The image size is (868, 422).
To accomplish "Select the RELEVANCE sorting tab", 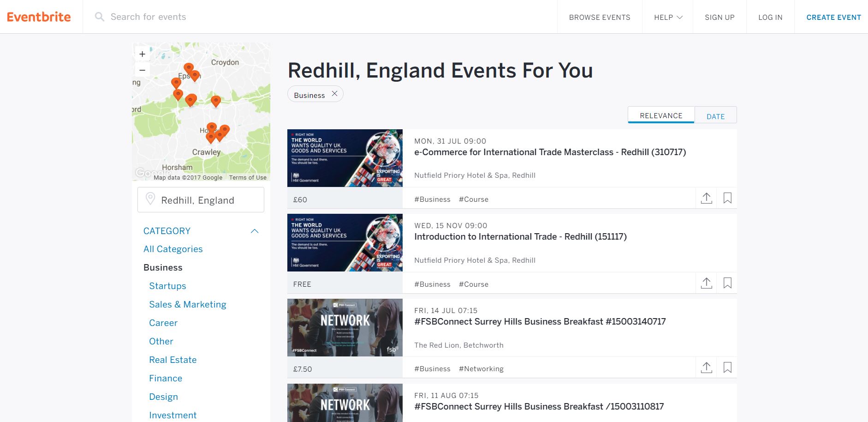I will (660, 115).
